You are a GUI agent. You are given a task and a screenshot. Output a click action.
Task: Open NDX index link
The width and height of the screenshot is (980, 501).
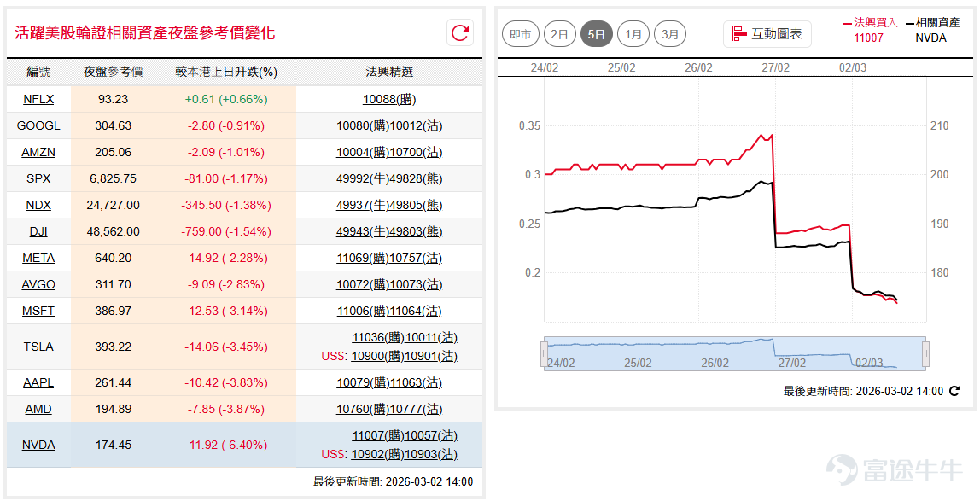pos(38,205)
